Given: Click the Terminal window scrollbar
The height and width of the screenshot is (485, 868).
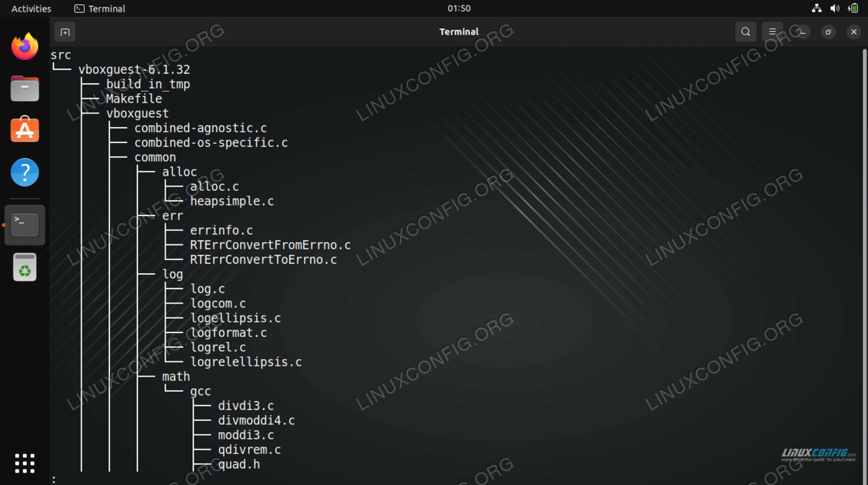Looking at the screenshot, I should [x=864, y=265].
